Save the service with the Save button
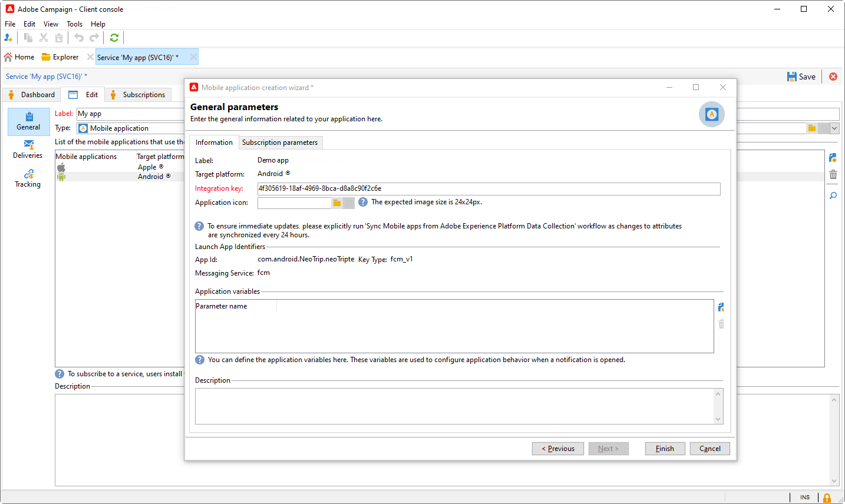This screenshot has width=845, height=504. click(801, 77)
